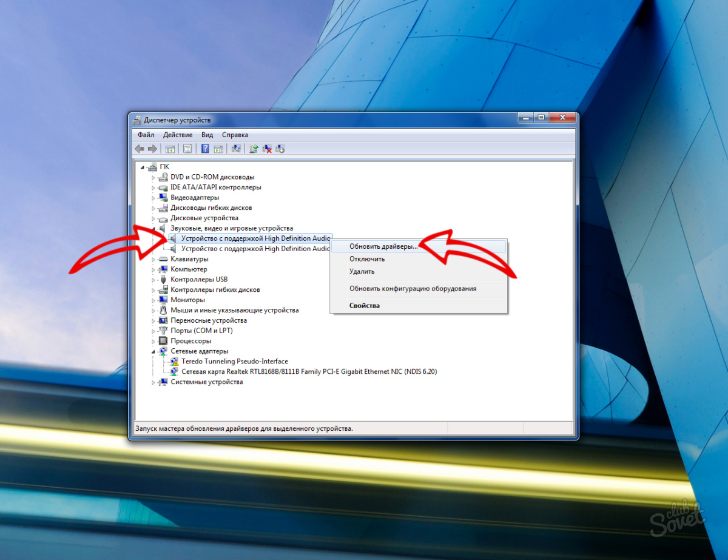Expand the Процессоры category arrow

coord(153,341)
